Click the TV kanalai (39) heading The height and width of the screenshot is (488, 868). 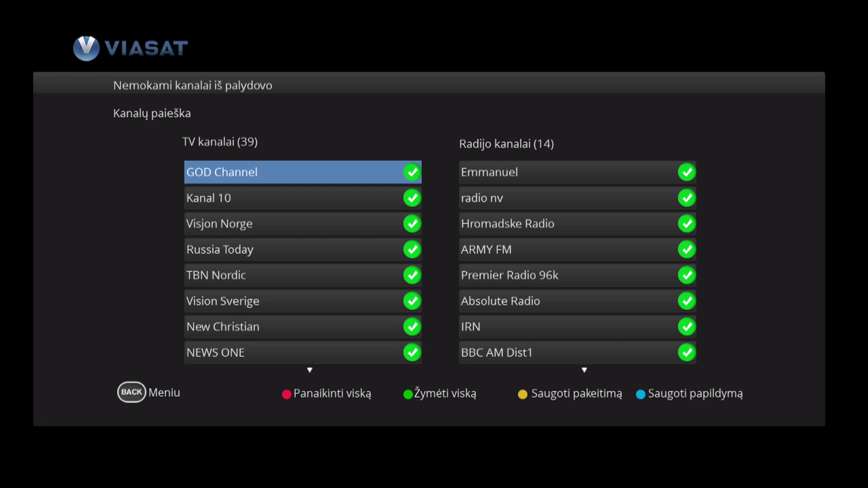pos(220,142)
